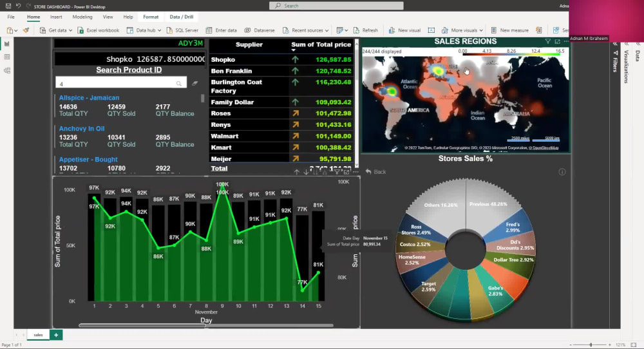Open Table data view from left sidebar

point(7,57)
